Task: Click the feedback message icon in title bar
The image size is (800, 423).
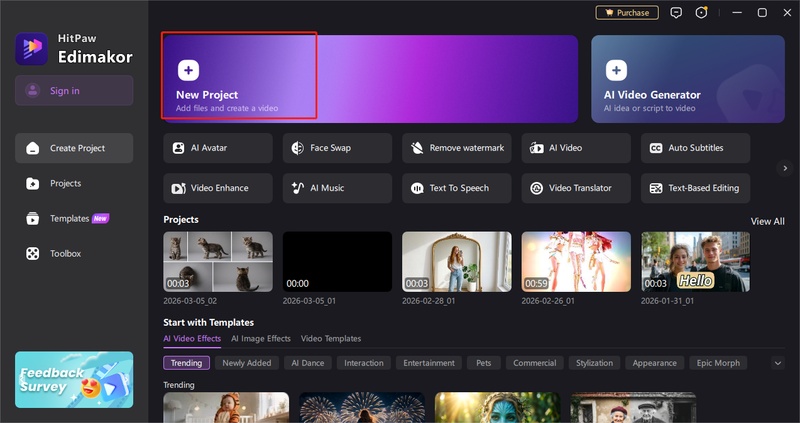Action: click(x=677, y=13)
